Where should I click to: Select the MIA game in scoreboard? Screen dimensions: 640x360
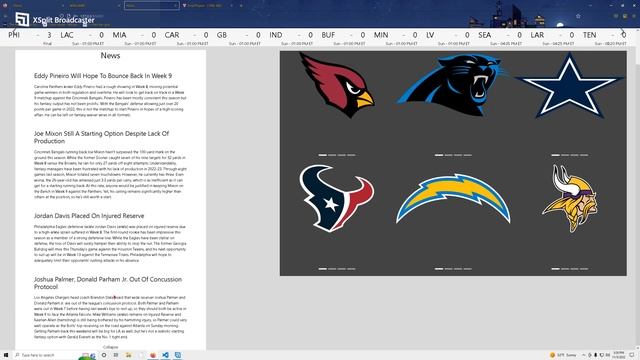[134, 38]
